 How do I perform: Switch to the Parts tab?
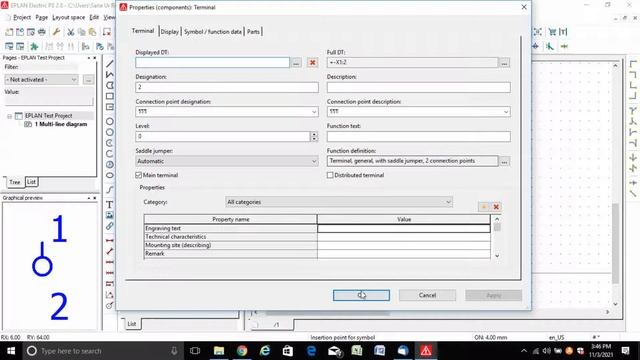point(253,31)
